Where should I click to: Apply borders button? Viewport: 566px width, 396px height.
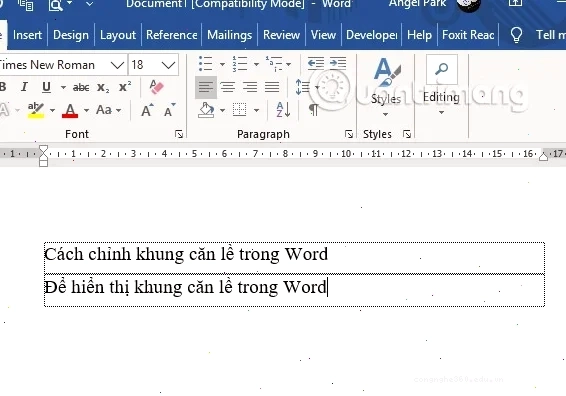(x=239, y=110)
